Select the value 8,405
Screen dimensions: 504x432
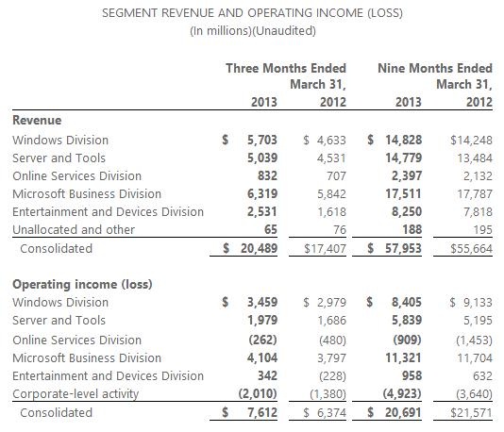click(407, 302)
